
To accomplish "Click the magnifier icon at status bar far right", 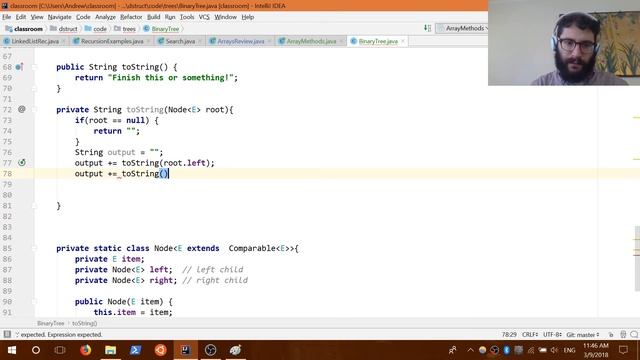I will click(x=634, y=334).
